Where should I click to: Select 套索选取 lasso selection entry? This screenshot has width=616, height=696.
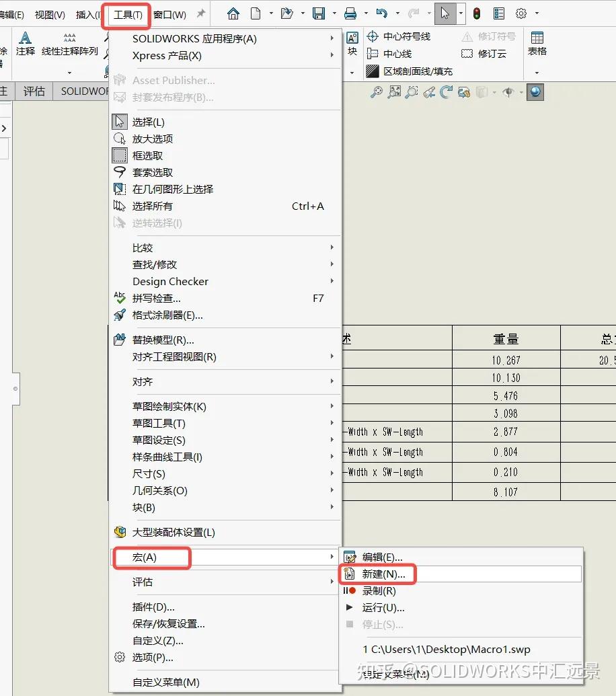pyautogui.click(x=226, y=172)
